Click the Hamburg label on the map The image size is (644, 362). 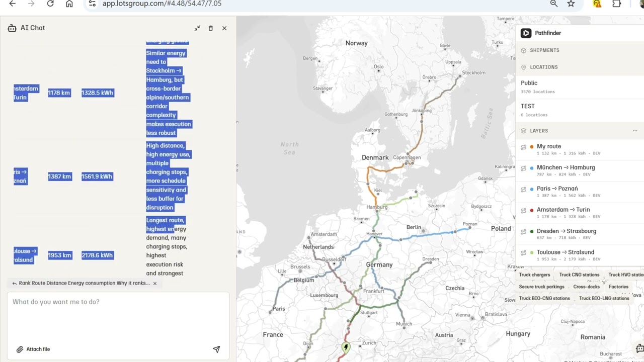[x=377, y=207]
